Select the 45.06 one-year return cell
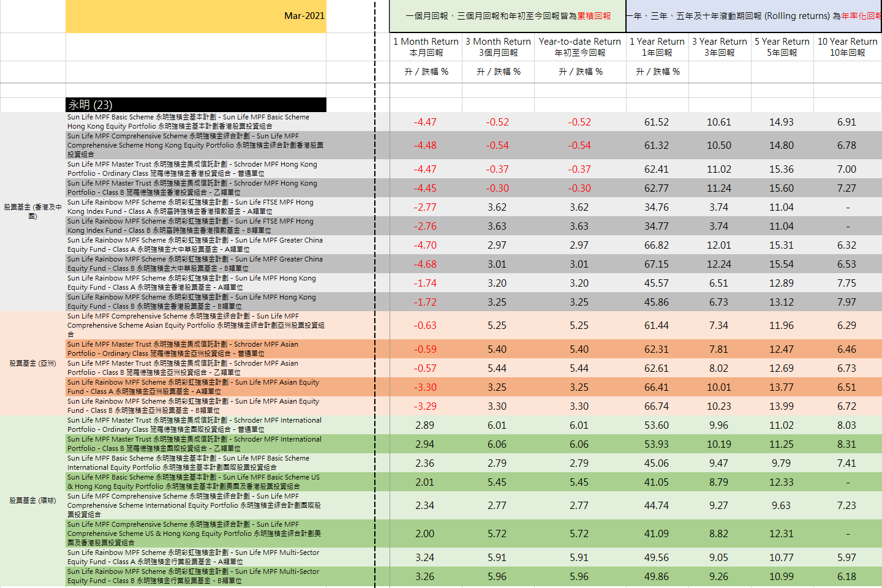Image resolution: width=882 pixels, height=588 pixels. pos(657,463)
